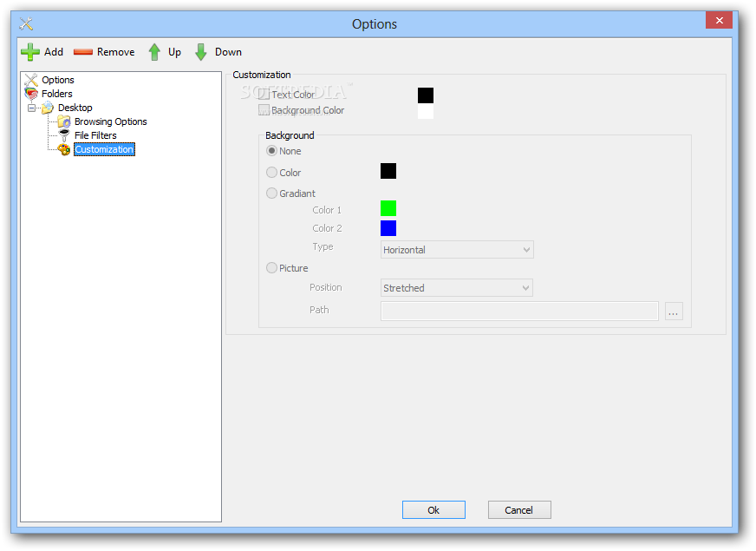Open the gradient Type dropdown
The width and height of the screenshot is (756, 551).
click(x=457, y=249)
